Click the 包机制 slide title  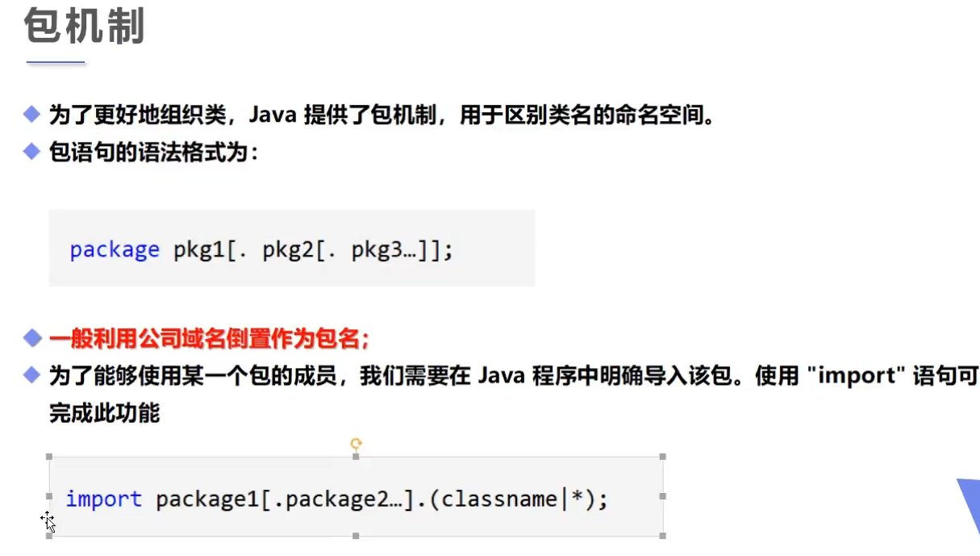tap(84, 26)
